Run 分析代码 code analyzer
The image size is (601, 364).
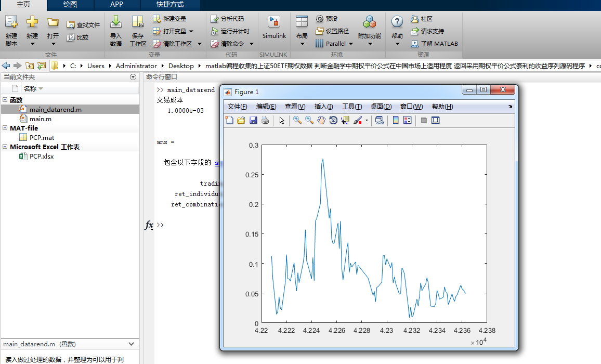pos(227,19)
